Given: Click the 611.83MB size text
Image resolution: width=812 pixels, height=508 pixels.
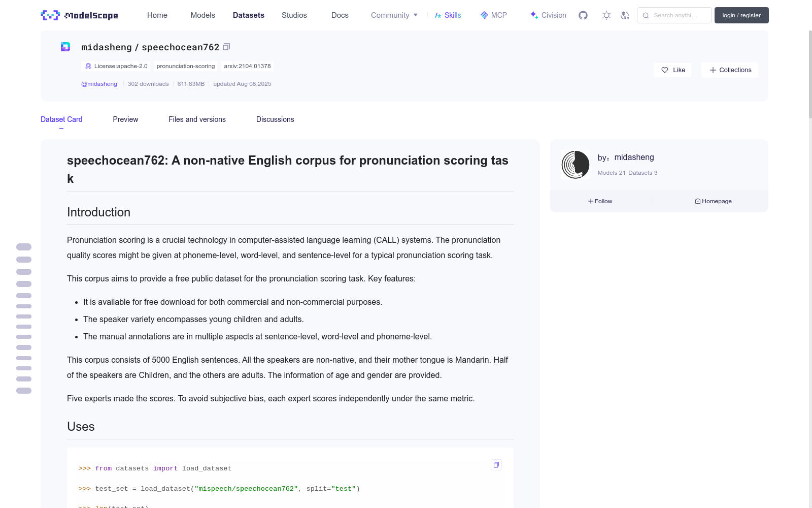Looking at the screenshot, I should coord(191,84).
